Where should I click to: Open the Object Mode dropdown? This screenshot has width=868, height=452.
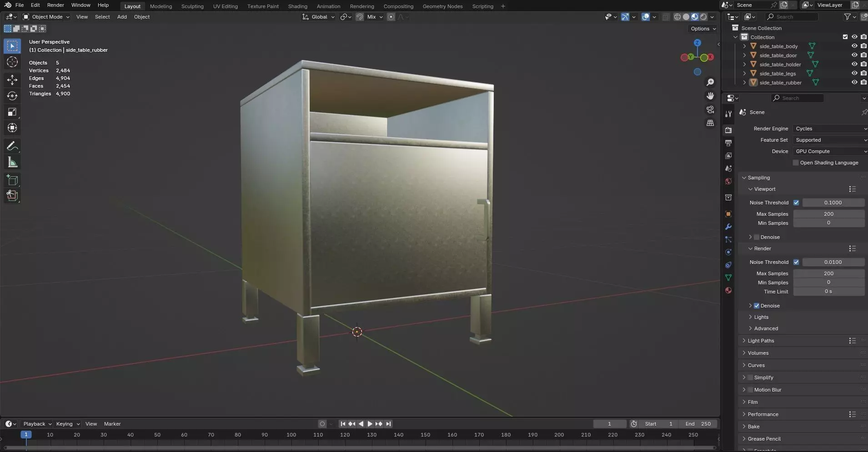click(46, 17)
